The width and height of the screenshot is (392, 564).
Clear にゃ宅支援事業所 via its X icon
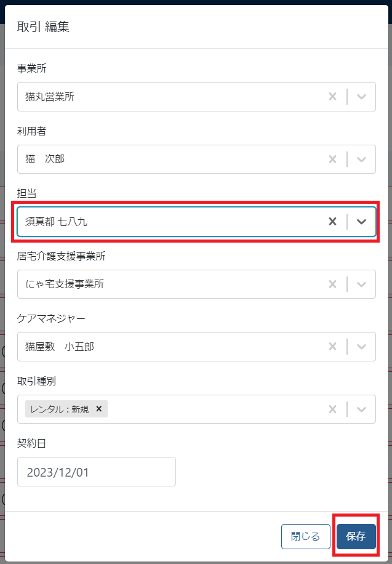pyautogui.click(x=332, y=284)
